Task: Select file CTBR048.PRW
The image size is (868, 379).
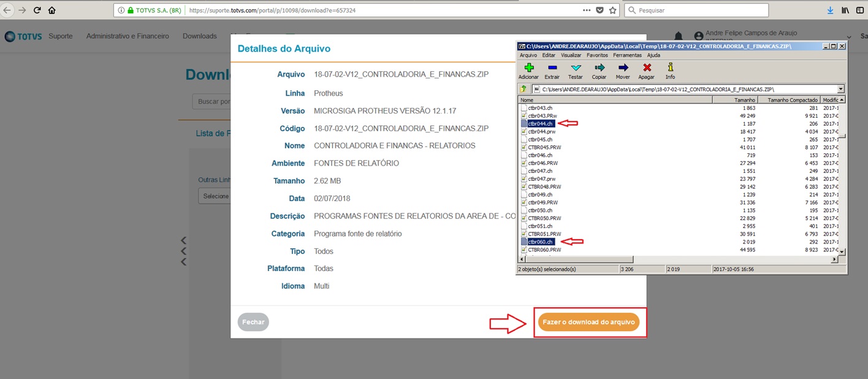Action: point(544,186)
